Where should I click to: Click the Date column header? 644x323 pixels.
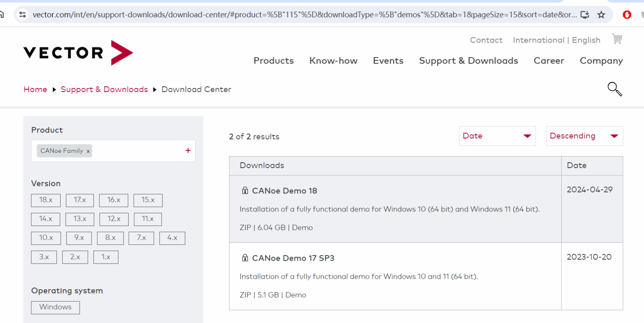click(x=592, y=166)
